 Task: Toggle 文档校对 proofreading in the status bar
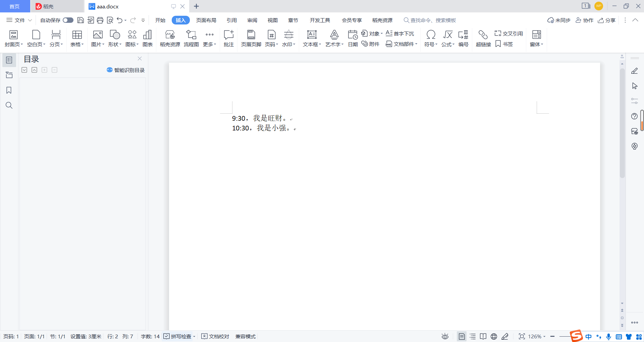215,336
